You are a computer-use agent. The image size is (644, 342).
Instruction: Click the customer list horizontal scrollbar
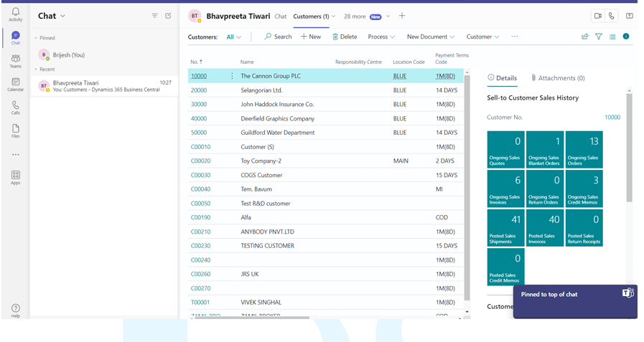tap(252, 318)
